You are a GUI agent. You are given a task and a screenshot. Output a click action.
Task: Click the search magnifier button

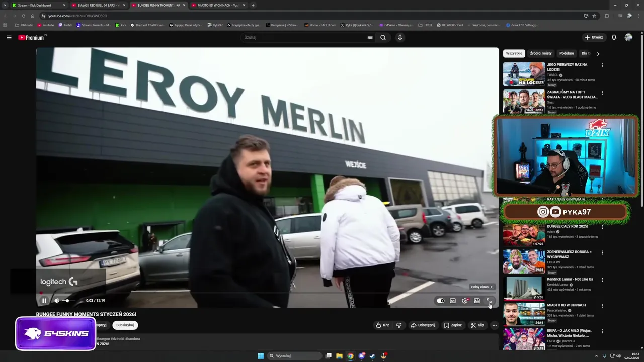pyautogui.click(x=383, y=37)
